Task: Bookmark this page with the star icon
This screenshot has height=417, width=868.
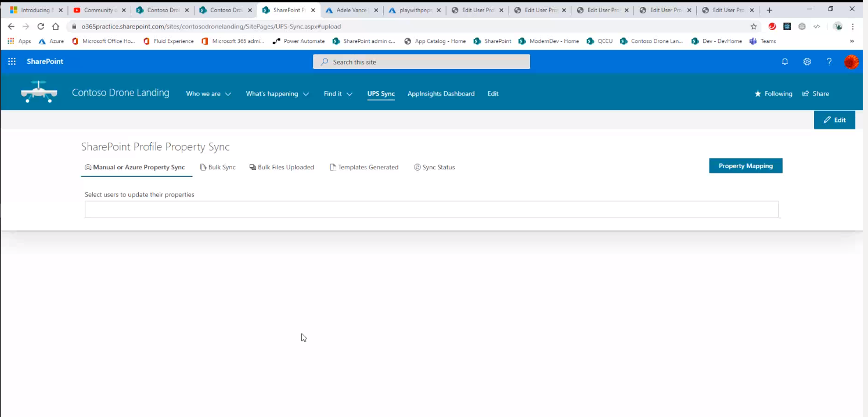Action: pos(754,27)
